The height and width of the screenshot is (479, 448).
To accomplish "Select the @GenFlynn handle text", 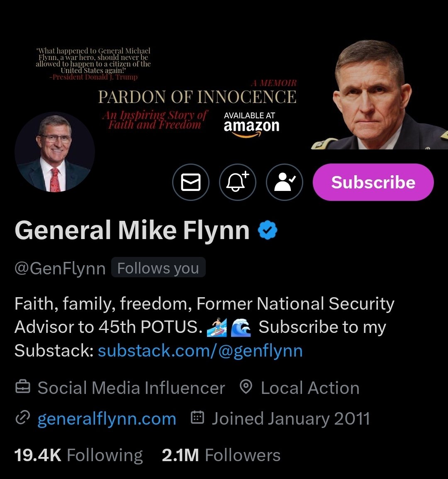I will [x=60, y=269].
